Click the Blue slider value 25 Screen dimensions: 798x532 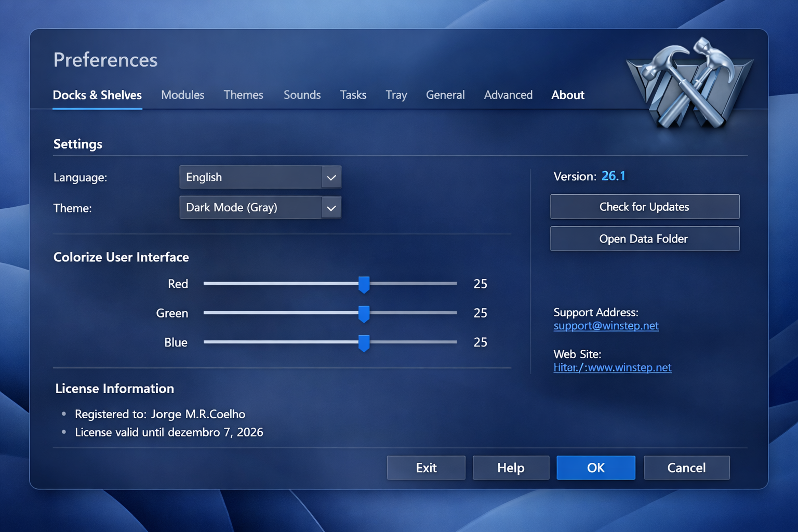tap(481, 342)
